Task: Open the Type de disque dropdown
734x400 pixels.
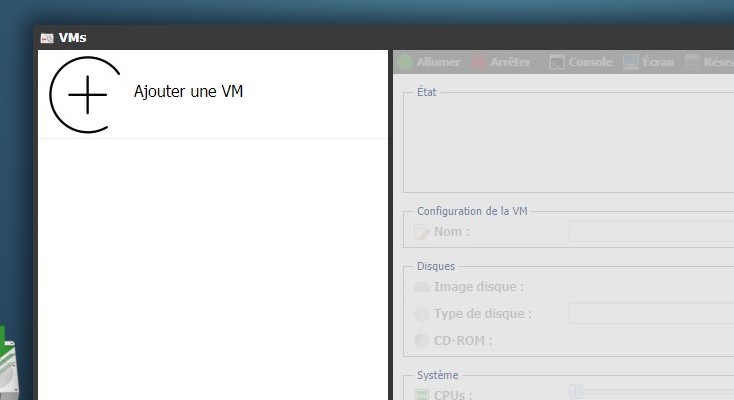Action: [651, 313]
